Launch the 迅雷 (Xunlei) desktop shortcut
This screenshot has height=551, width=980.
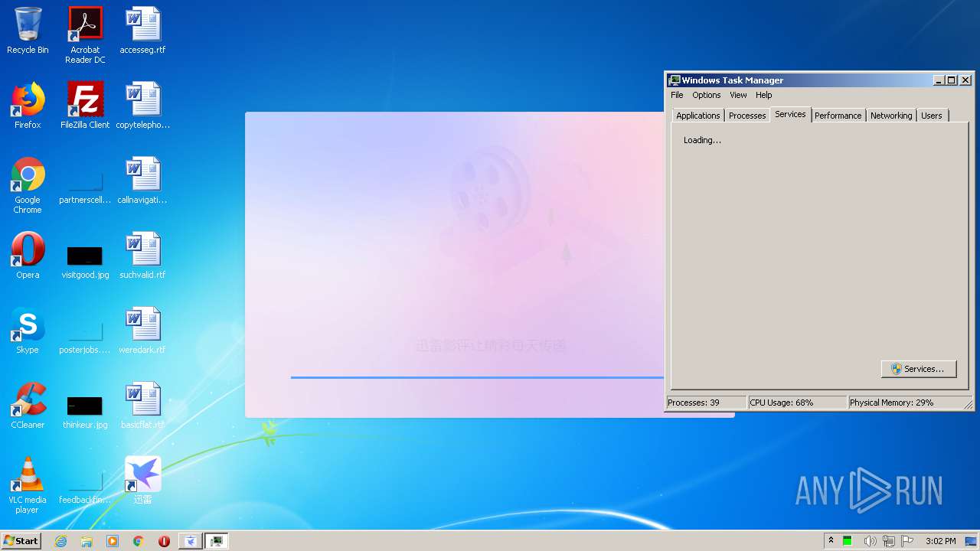[142, 481]
